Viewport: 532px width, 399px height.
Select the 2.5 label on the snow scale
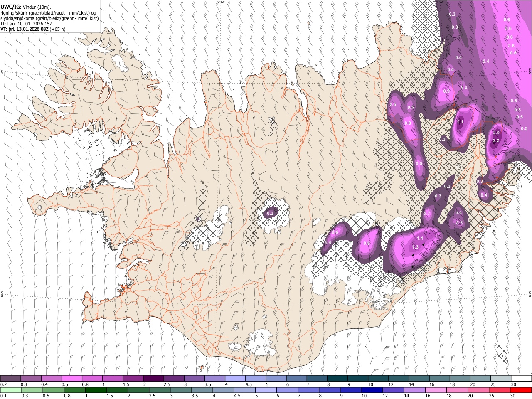coord(167,384)
